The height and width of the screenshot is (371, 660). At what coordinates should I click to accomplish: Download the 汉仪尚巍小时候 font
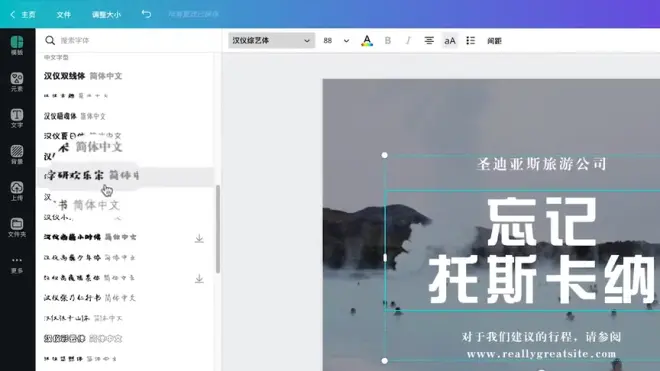coord(199,238)
